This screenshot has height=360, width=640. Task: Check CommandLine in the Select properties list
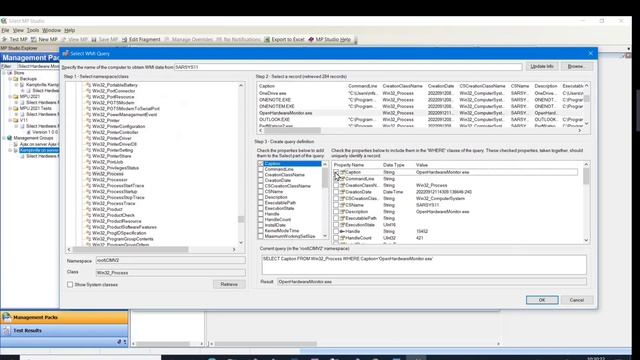[x=260, y=169]
